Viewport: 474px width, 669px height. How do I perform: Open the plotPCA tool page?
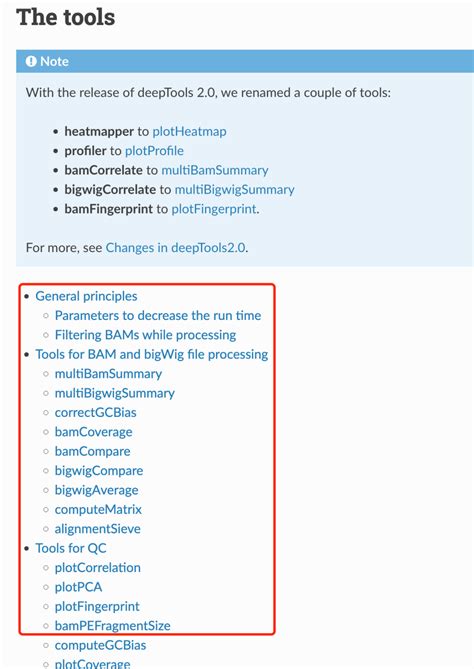pos(79,587)
